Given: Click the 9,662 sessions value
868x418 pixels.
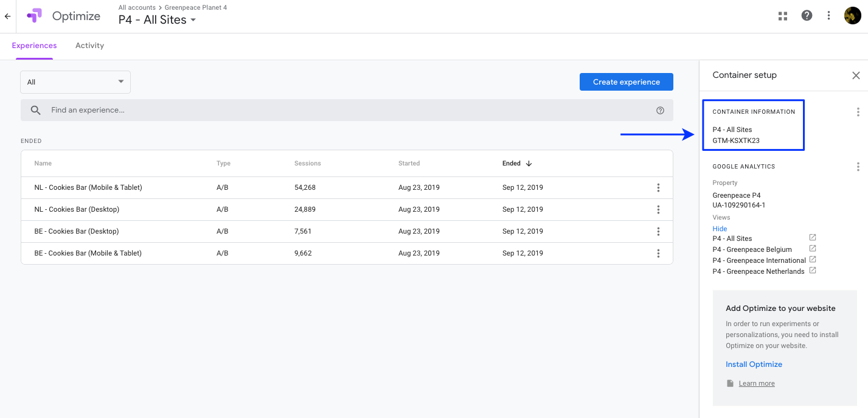Looking at the screenshot, I should (x=303, y=253).
